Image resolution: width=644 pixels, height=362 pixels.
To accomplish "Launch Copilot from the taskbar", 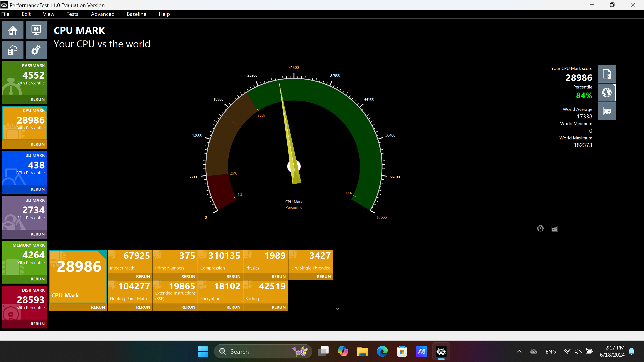I will pos(343,351).
